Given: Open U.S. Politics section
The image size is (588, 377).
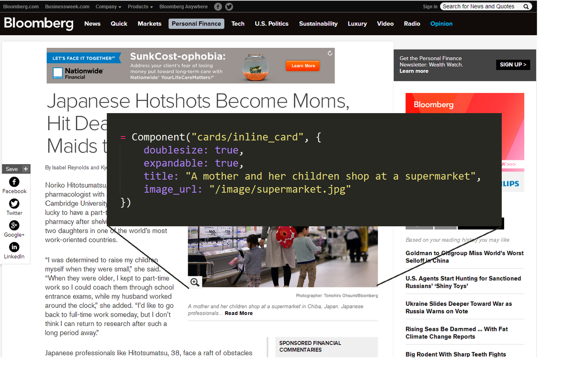Looking at the screenshot, I should tap(272, 24).
